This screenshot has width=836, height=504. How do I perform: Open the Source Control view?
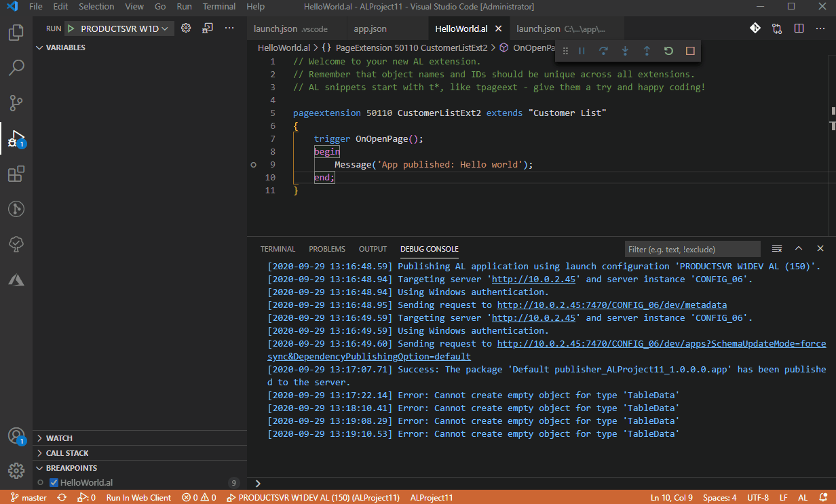click(15, 102)
